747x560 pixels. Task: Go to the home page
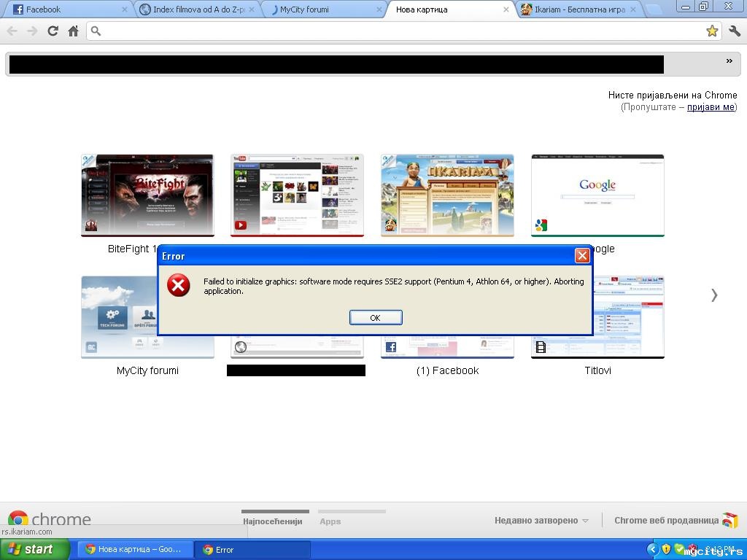pos(73,31)
